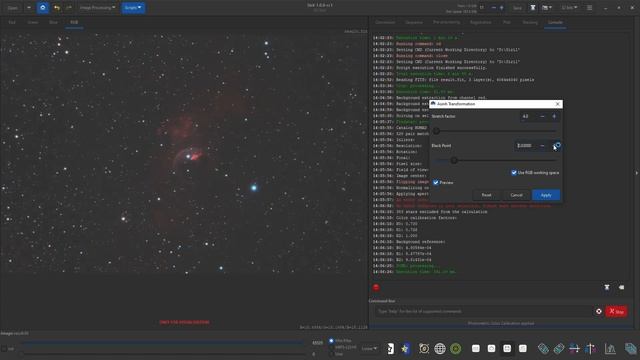Rotate the image 90 degrees right
This screenshot has height=360, width=640.
pyautogui.click(x=558, y=349)
